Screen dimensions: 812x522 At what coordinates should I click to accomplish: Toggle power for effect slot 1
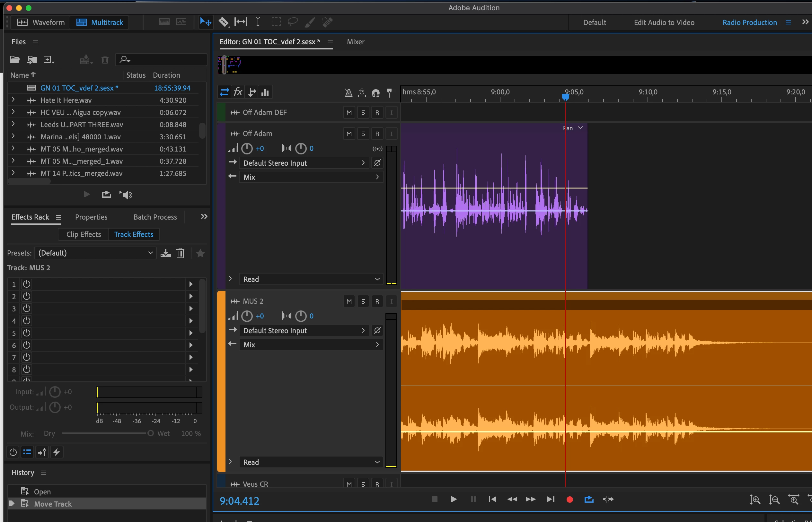(x=26, y=284)
